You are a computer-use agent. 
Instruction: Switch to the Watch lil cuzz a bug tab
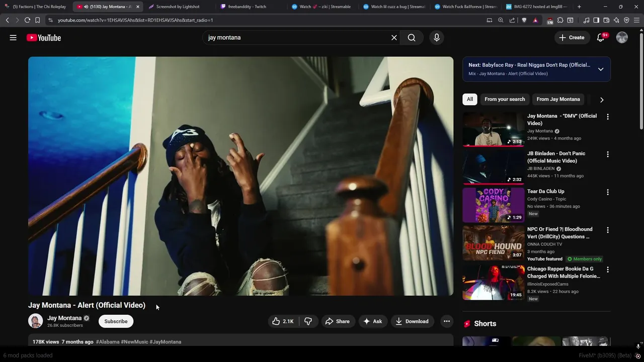(394, 7)
